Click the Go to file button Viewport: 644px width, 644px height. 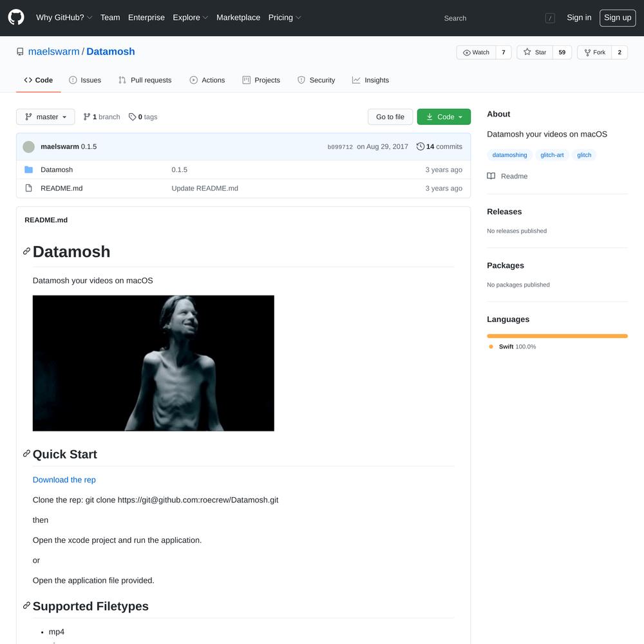pos(390,117)
